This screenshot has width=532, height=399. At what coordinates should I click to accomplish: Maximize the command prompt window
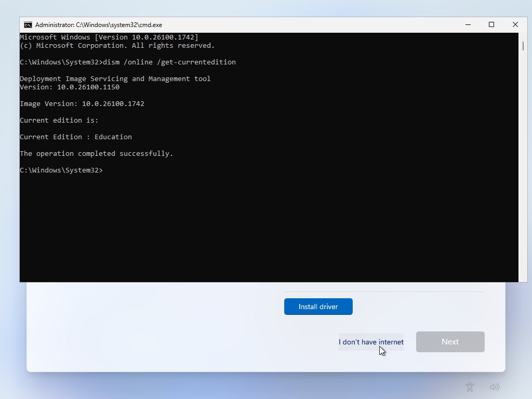[491, 25]
